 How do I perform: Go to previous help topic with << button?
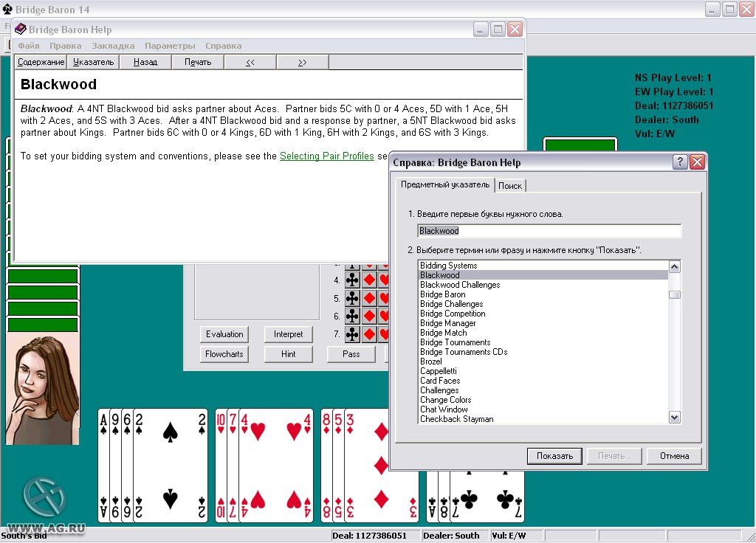(250, 62)
